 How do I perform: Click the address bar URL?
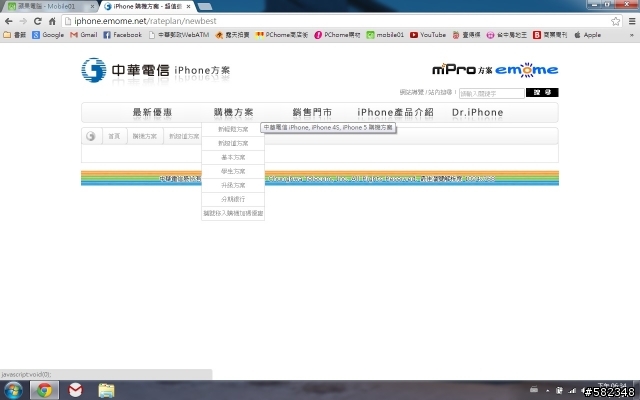tap(145, 21)
